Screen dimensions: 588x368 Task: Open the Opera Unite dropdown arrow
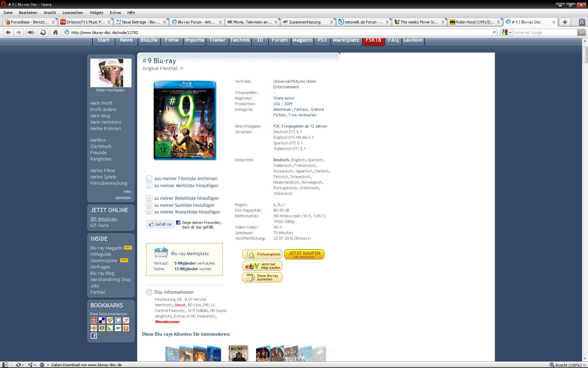(x=35, y=365)
